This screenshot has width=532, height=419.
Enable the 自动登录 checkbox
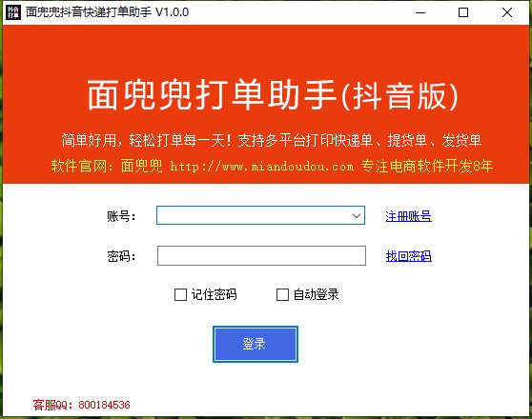coord(282,294)
